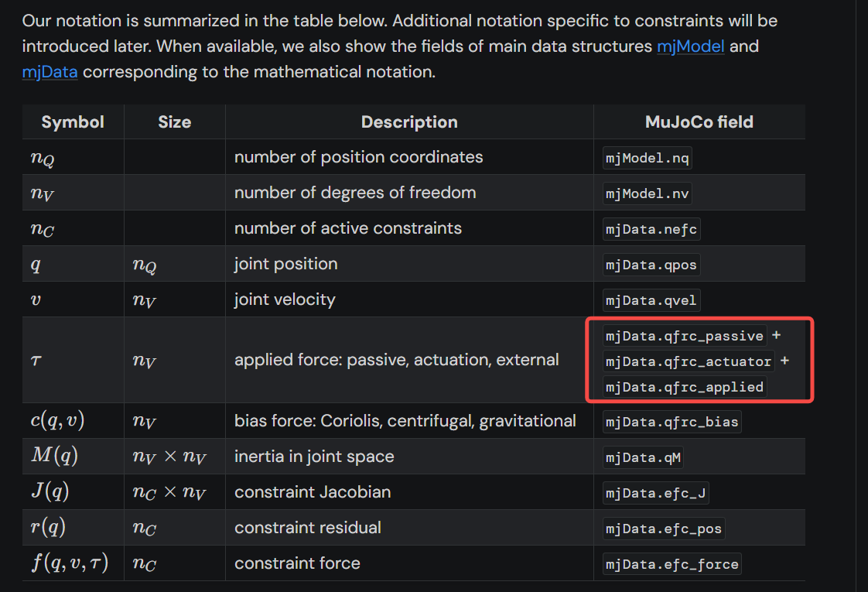Select the mjData.nefc field entry

point(653,229)
